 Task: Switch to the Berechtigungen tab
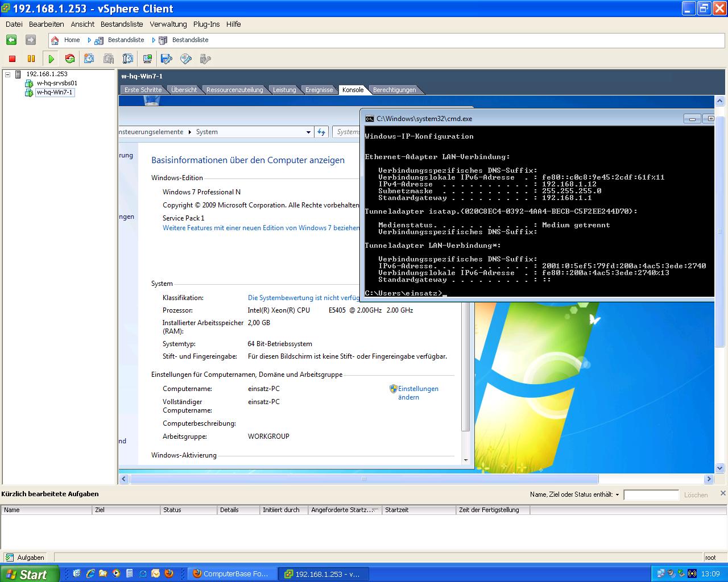[x=395, y=90]
